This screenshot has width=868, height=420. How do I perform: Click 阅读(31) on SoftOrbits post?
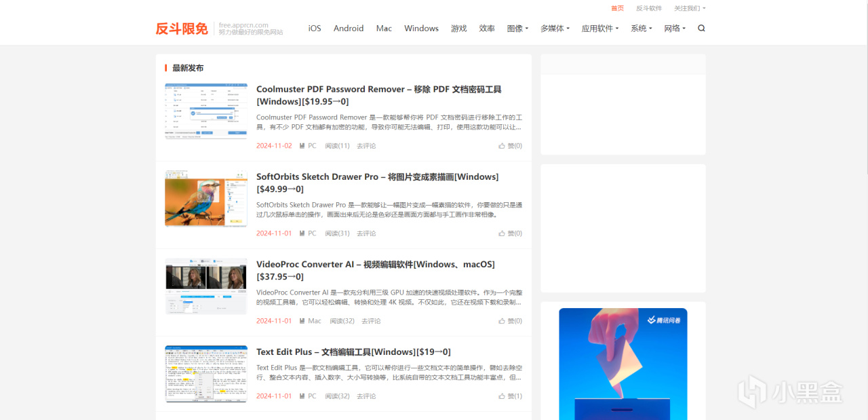click(x=337, y=233)
